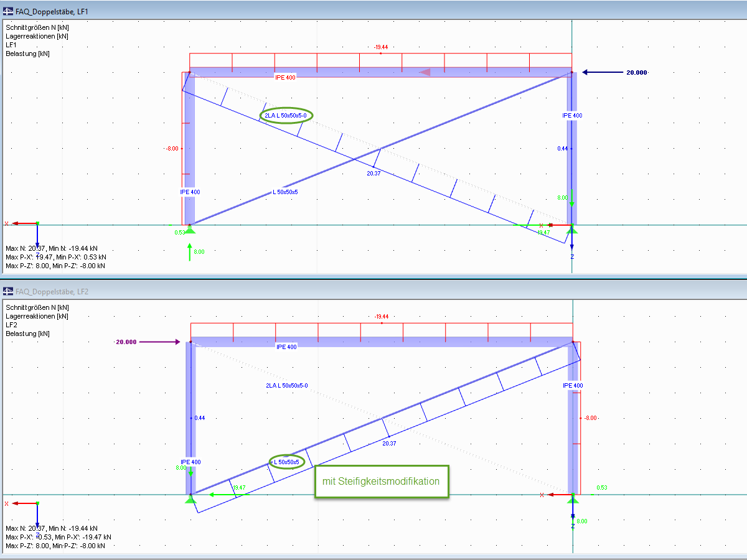The image size is (747, 560).
Task: Select L 50x50x5 diagonal label in LF1 window
Action: point(285,192)
